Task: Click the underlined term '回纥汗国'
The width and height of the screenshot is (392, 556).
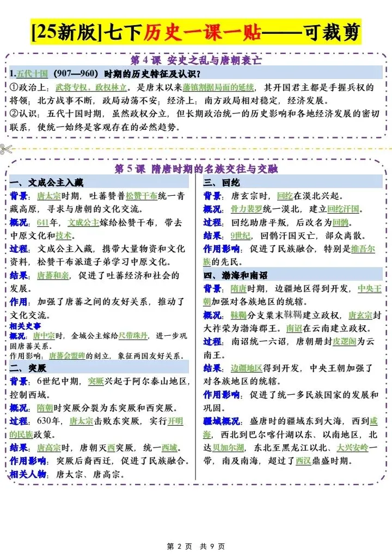Action: click(x=343, y=209)
